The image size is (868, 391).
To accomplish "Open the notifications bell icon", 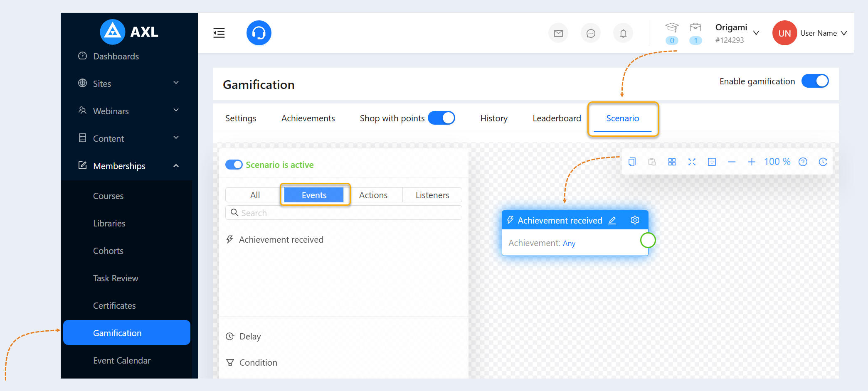I will [x=623, y=33].
